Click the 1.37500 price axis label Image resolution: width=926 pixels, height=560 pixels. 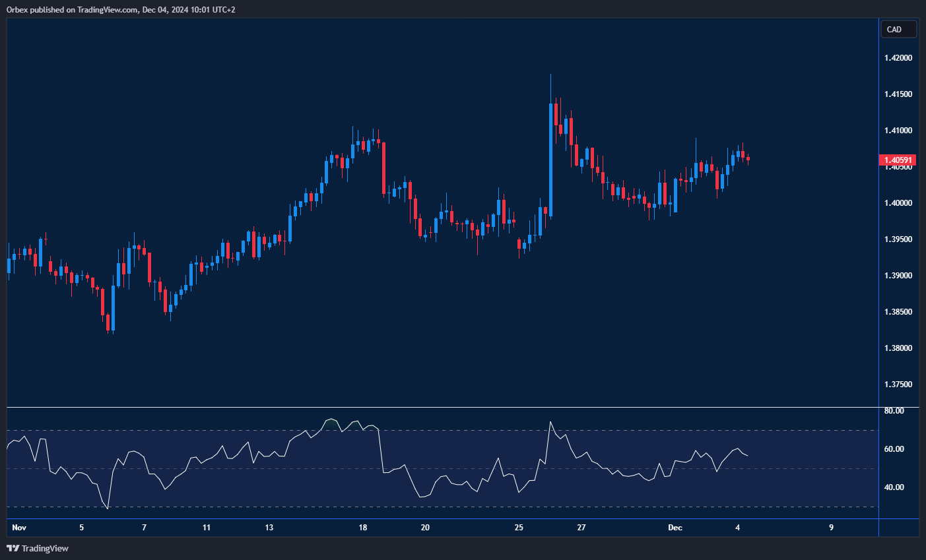(898, 385)
